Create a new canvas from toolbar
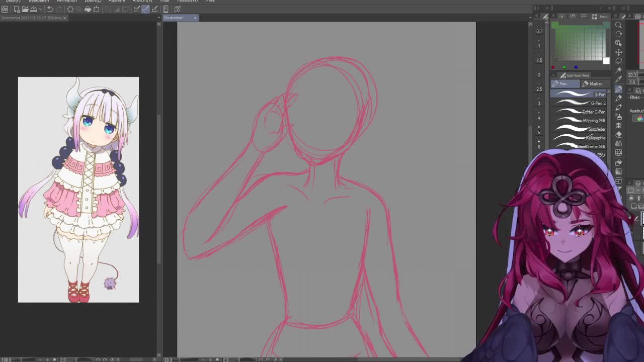644x362 pixels. [17, 9]
